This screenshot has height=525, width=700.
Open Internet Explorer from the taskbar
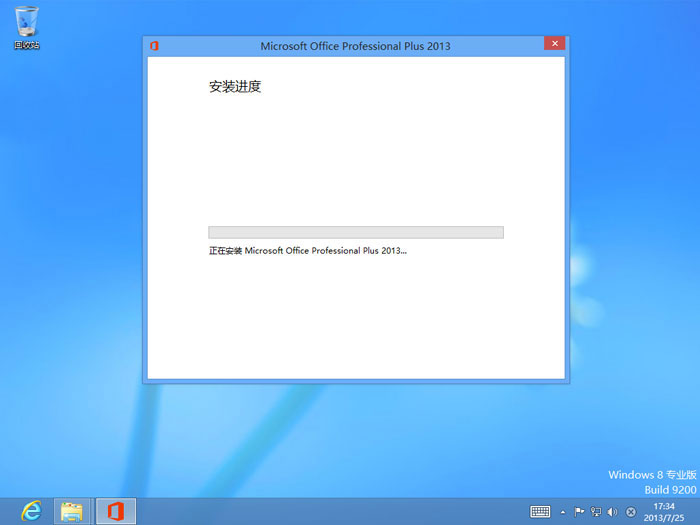pos(32,511)
